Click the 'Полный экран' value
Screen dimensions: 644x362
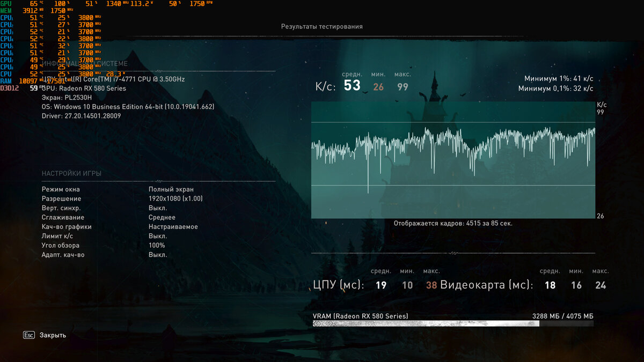pos(171,189)
